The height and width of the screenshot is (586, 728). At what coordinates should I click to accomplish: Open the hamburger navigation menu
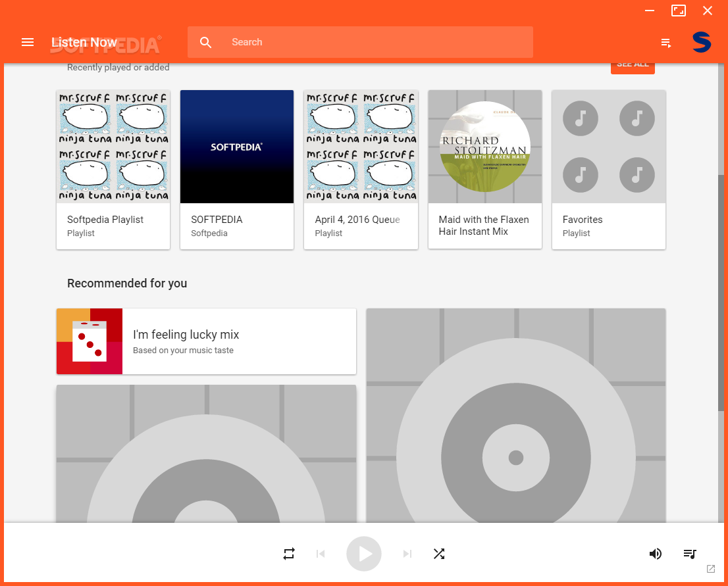point(28,42)
